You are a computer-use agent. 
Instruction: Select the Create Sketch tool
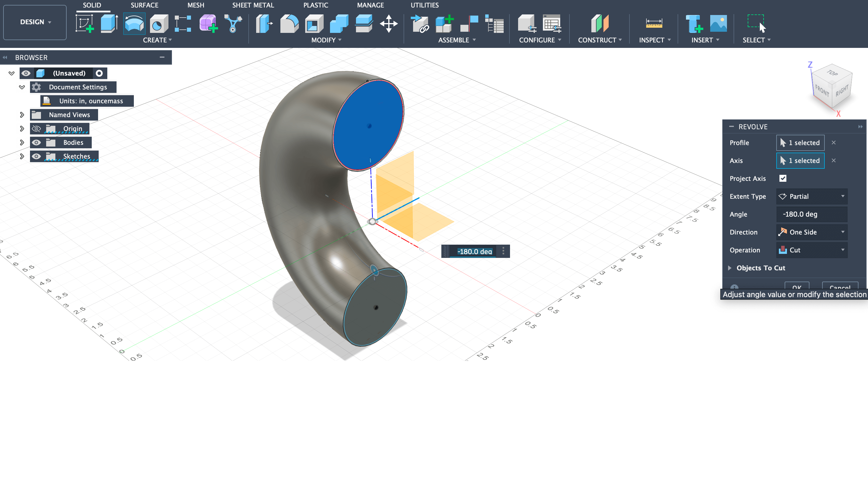[x=84, y=24]
